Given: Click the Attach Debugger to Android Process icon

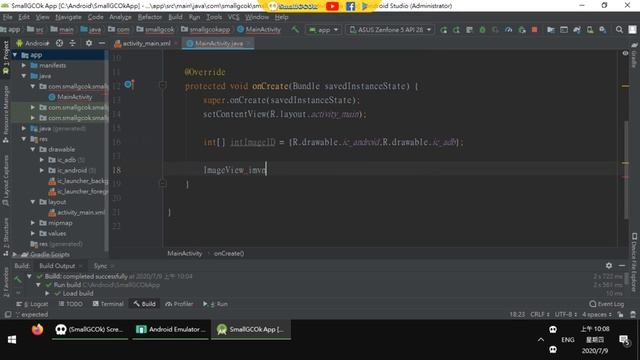Looking at the screenshot, I should coord(522,30).
